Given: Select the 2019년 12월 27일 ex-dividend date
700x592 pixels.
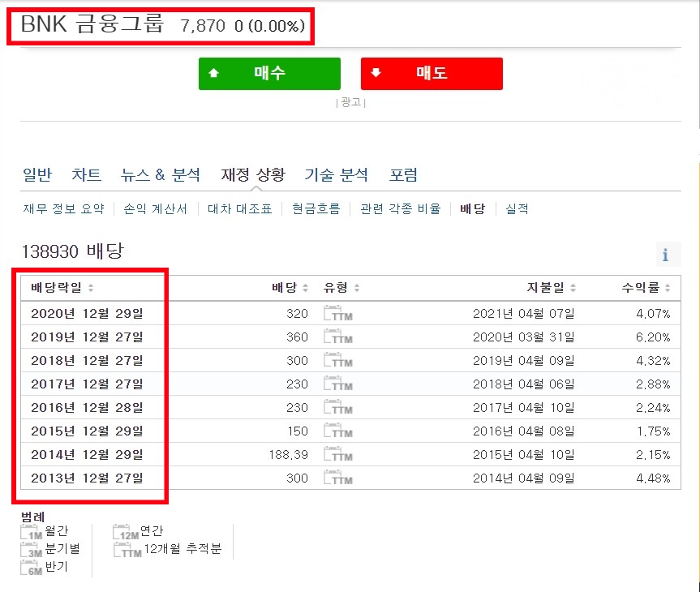Looking at the screenshot, I should (87, 337).
